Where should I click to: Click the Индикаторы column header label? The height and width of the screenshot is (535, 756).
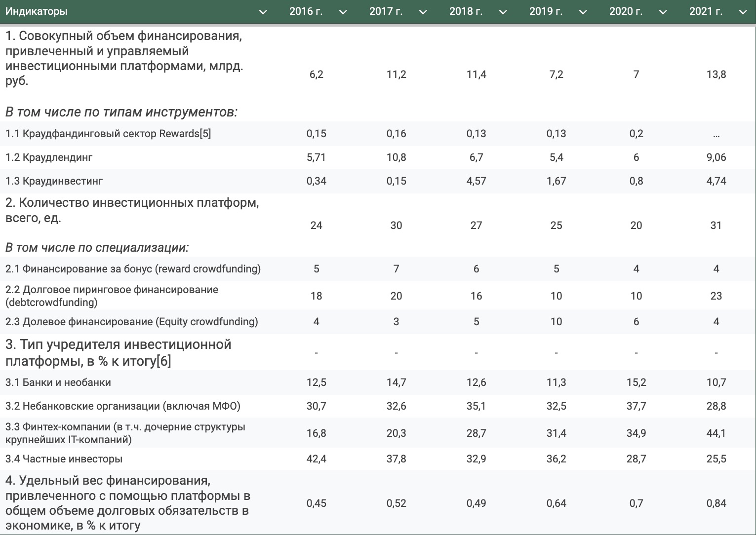tap(37, 11)
